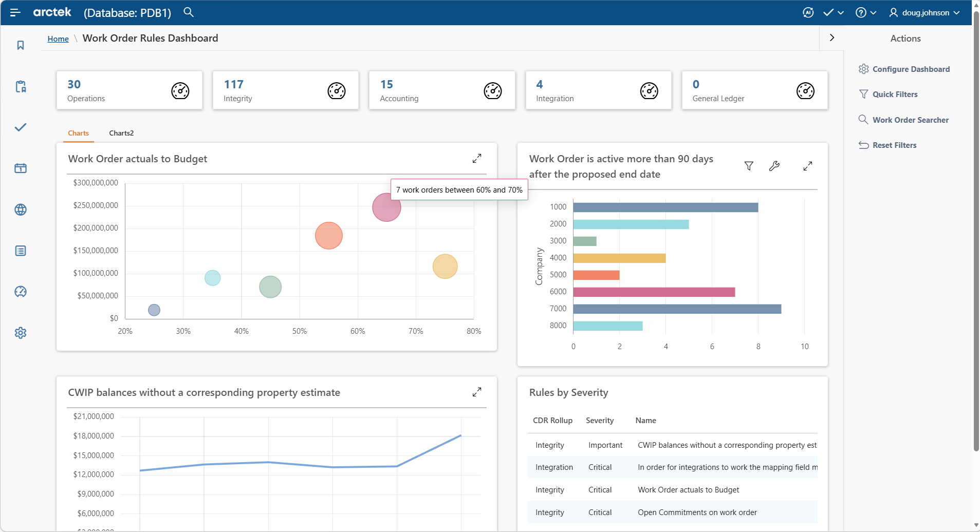Open Quick Filters action
Screen dimensions: 980x532
[888, 94]
